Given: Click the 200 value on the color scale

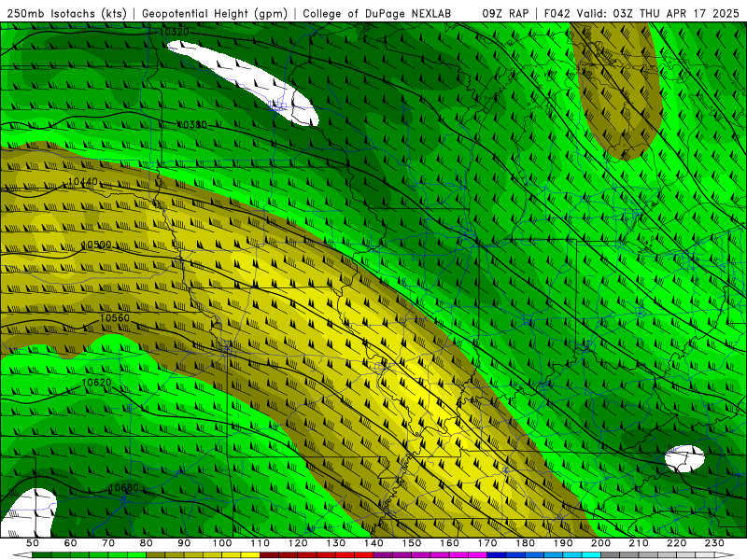Looking at the screenshot, I should 600,543.
